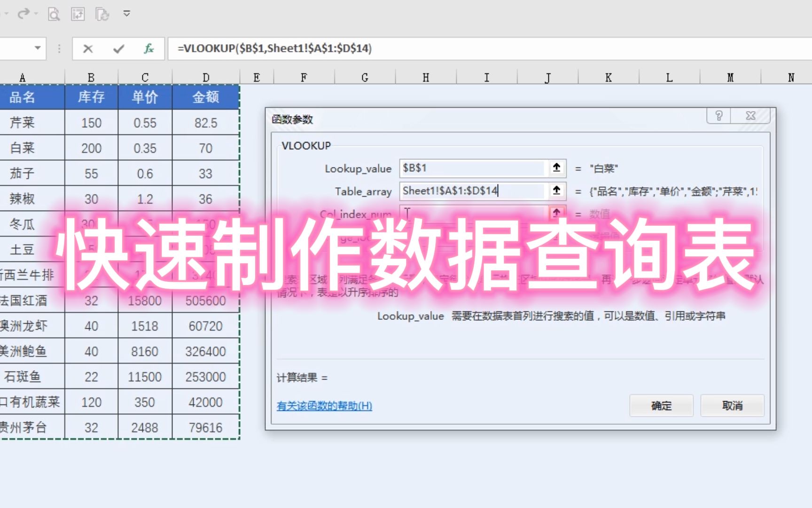Image resolution: width=812 pixels, height=508 pixels.
Task: Open the Name Box dropdown arrow
Action: 38,48
